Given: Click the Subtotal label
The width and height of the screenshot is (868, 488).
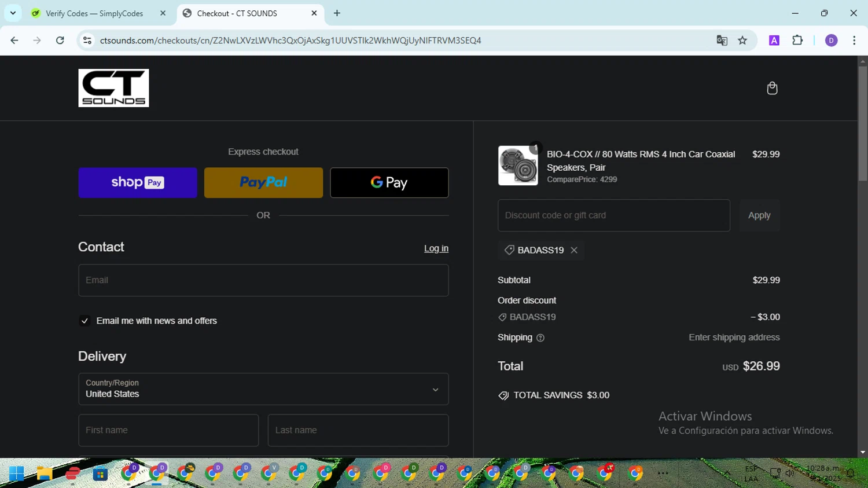Looking at the screenshot, I should 514,280.
